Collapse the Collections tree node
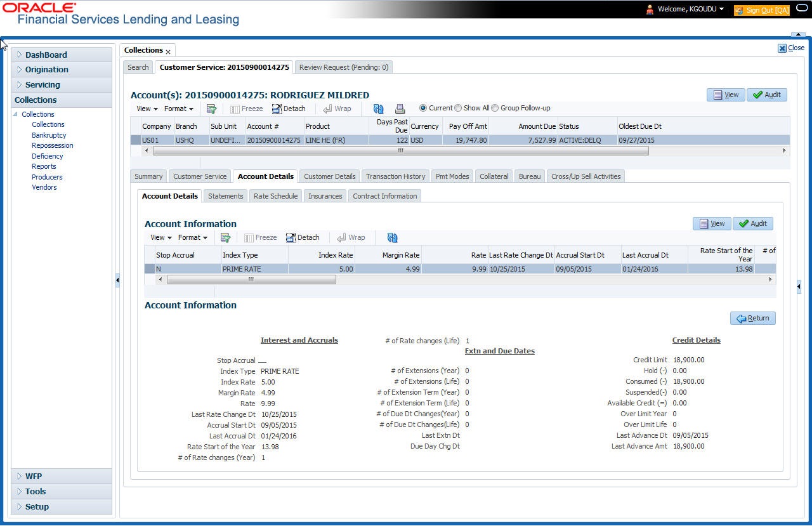The height and width of the screenshot is (526, 812). 16,114
